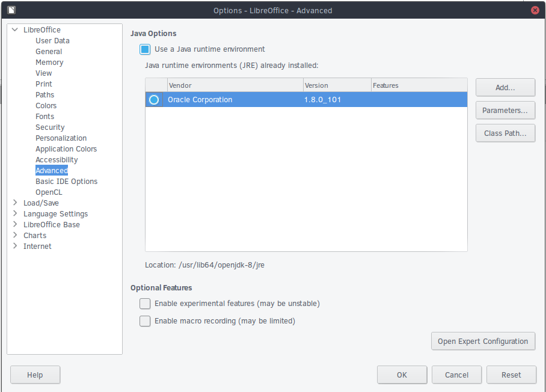The height and width of the screenshot is (392, 546).
Task: Expand the Internet tree node
Action: click(15, 246)
